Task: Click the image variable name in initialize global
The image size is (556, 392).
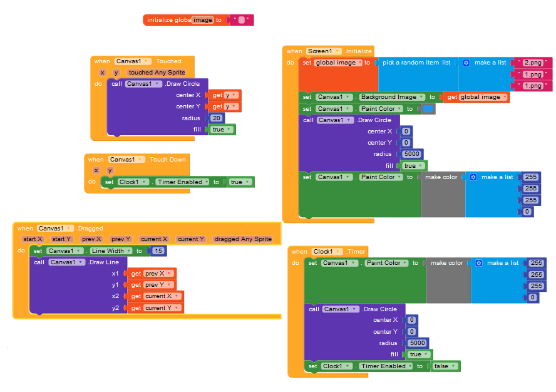Action: pos(203,20)
